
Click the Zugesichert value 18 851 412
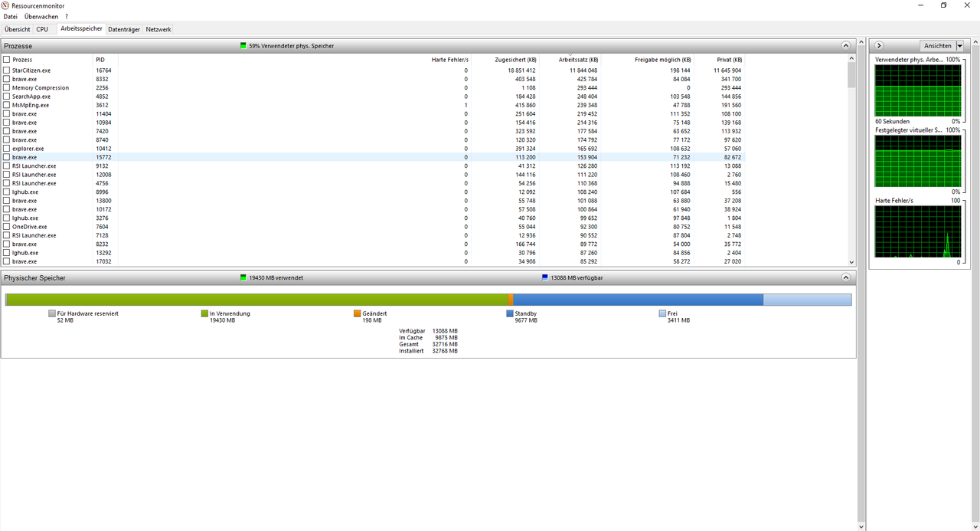tap(521, 70)
